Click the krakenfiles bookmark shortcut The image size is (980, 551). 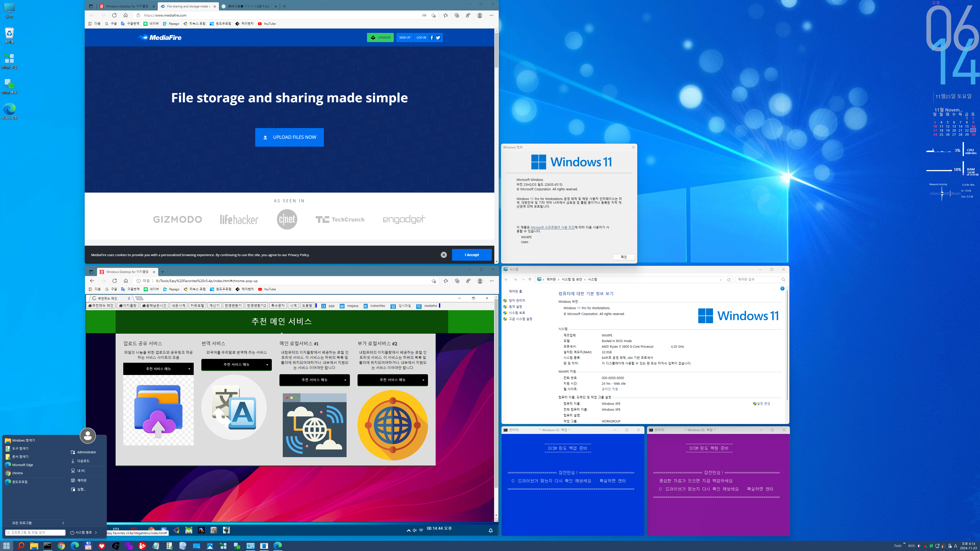pos(374,306)
